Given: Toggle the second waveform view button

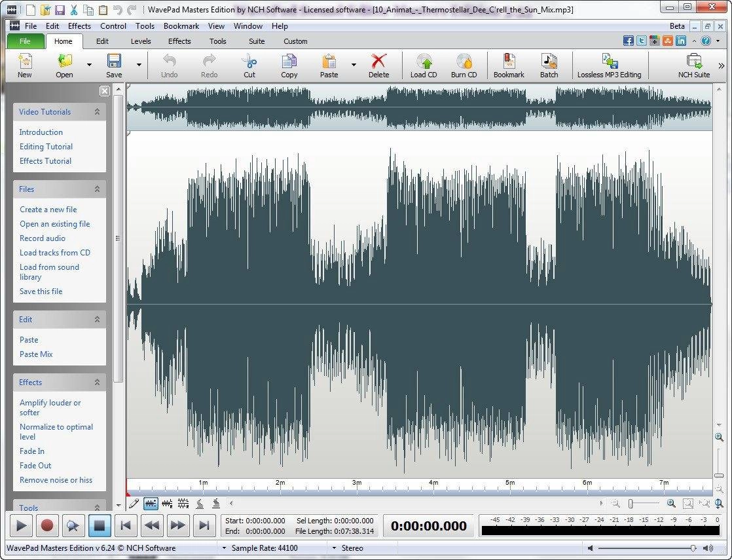Looking at the screenshot, I should pos(167,504).
